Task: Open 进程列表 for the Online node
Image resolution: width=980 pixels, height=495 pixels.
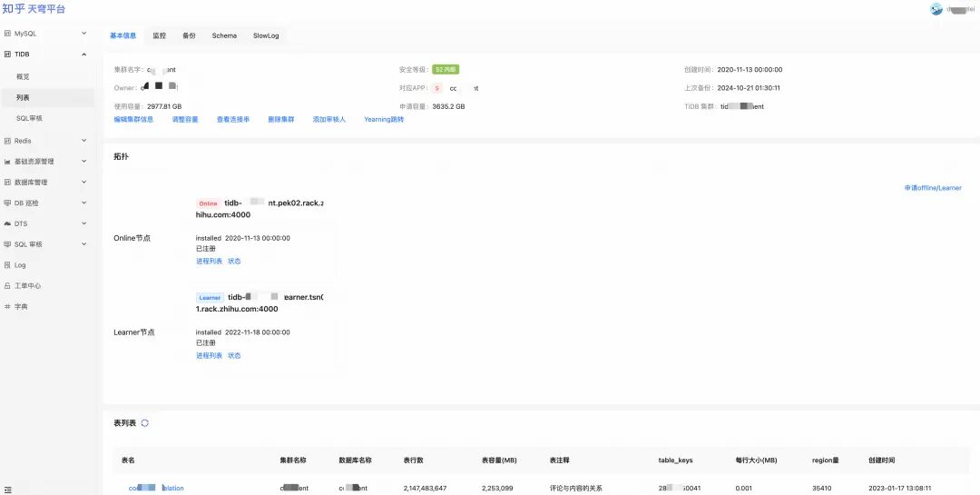Action: click(209, 261)
